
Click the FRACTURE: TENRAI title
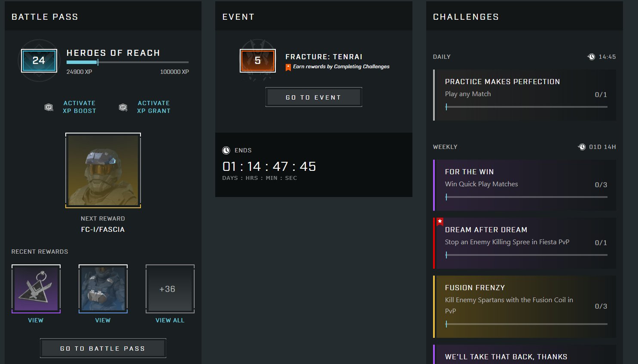coord(324,57)
